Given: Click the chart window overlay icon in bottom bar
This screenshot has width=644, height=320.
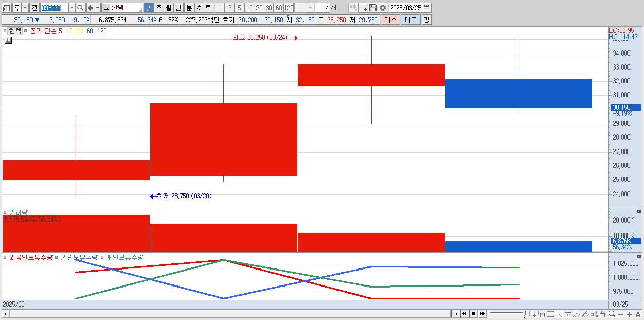Looking at the screenshot, I should (x=603, y=314).
